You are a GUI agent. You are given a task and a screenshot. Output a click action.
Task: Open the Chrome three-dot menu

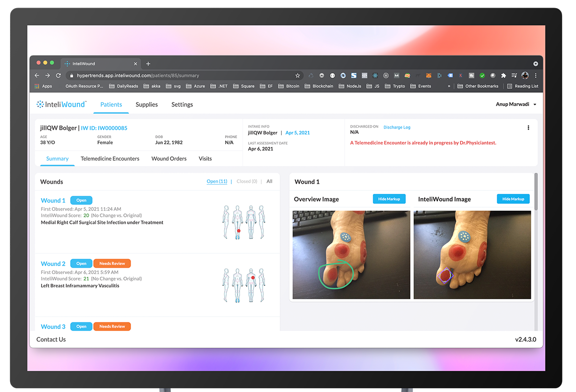(x=536, y=75)
